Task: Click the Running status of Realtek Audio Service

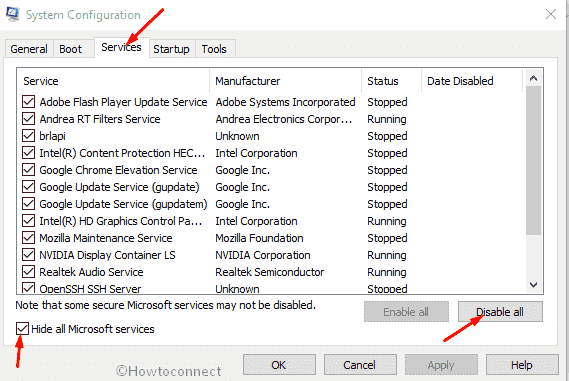Action: point(386,272)
